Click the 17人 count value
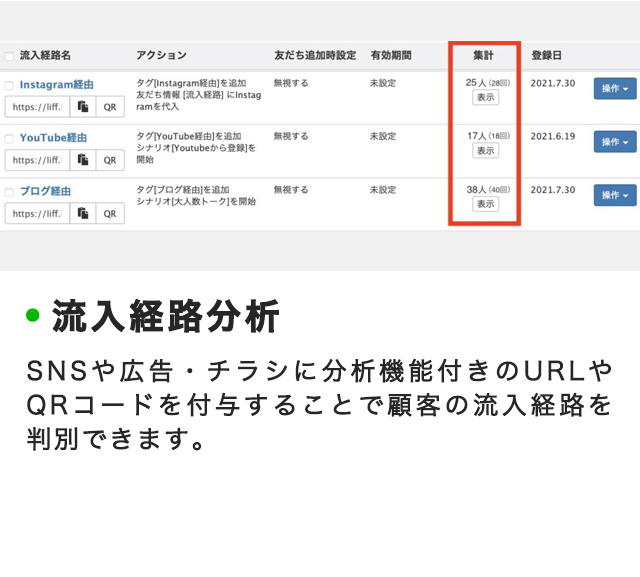The image size is (640, 577). tap(477, 136)
